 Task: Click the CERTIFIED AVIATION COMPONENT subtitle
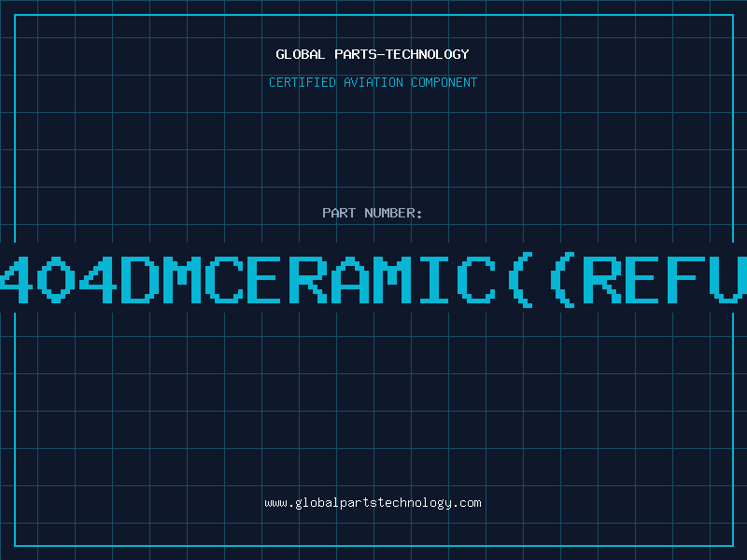(x=373, y=82)
